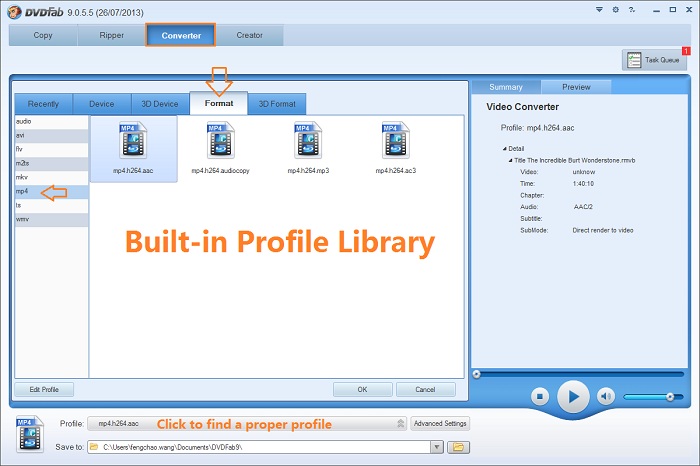This screenshot has width=700, height=466.
Task: Select avi in the format list
Action: pyautogui.click(x=51, y=135)
